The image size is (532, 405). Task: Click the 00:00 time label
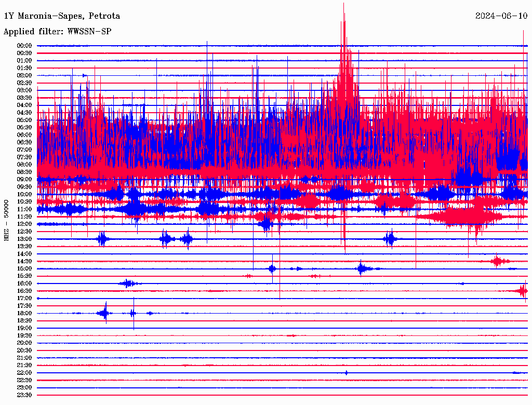[24, 46]
